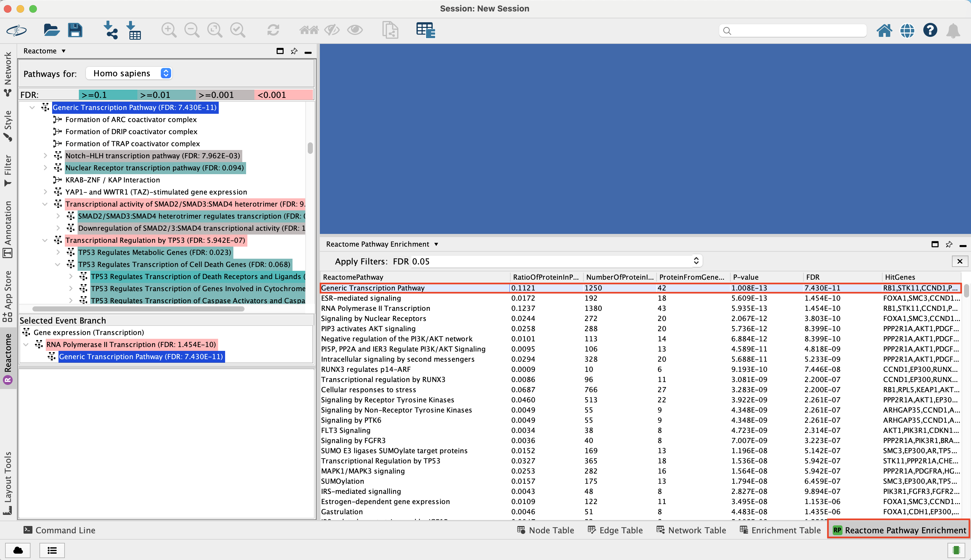Click Import Network from File icon
The width and height of the screenshot is (971, 560).
(111, 30)
